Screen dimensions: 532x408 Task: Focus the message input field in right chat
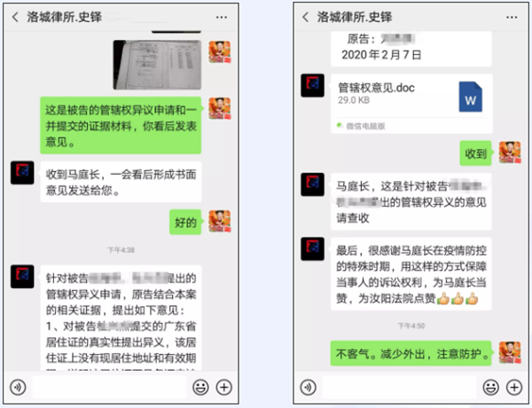coord(399,387)
